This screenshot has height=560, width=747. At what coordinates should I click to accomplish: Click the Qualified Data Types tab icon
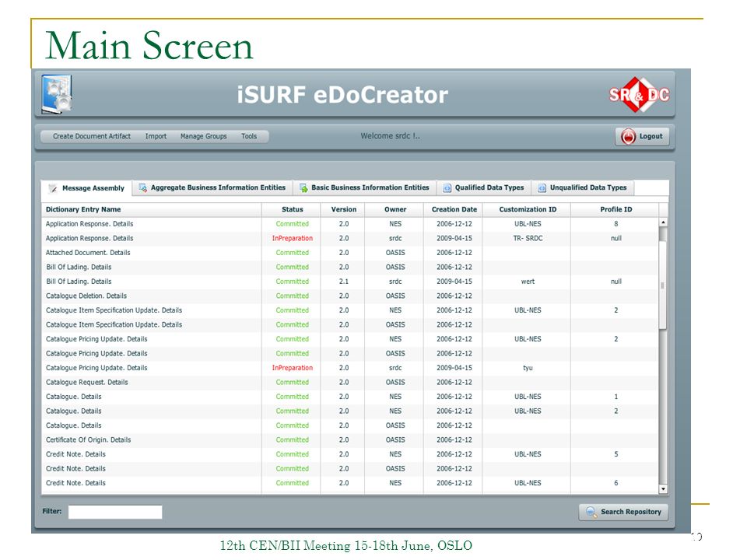click(x=447, y=188)
